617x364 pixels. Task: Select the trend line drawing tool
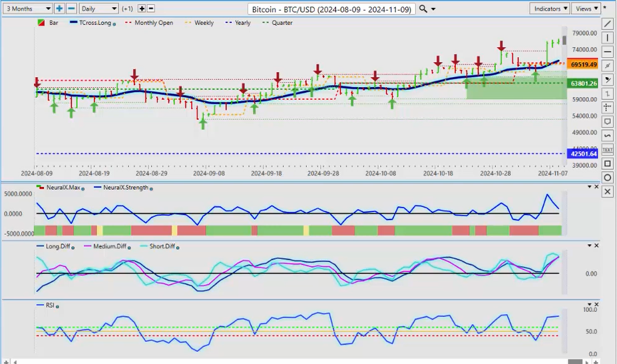click(607, 24)
